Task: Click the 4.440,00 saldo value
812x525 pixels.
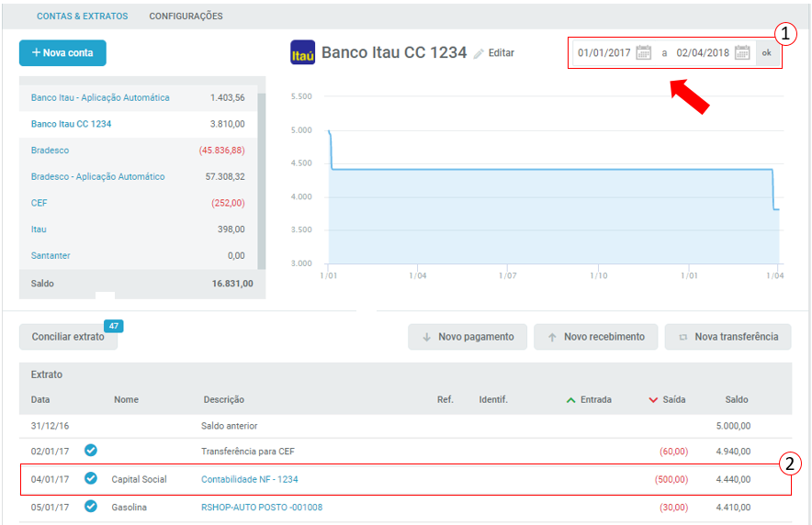Action: point(733,479)
